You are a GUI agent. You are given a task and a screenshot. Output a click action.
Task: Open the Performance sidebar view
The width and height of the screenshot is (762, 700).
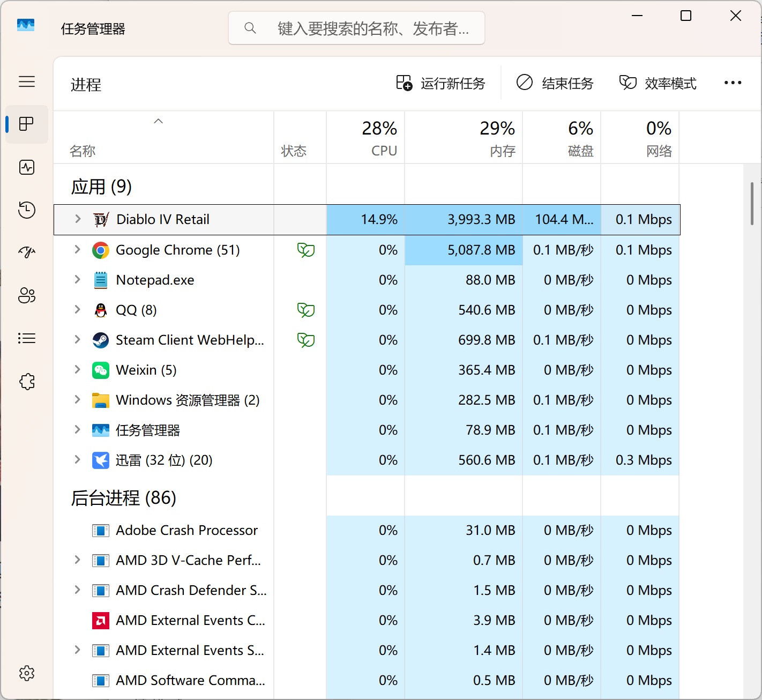coord(27,167)
